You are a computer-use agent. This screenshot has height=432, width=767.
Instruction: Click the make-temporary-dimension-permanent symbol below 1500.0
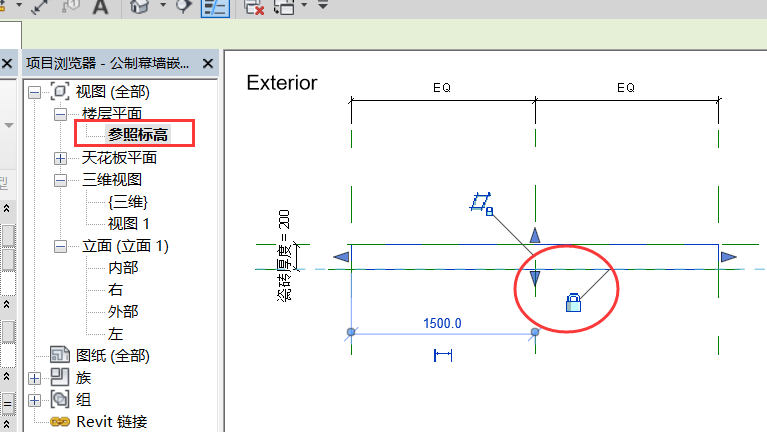[x=443, y=355]
